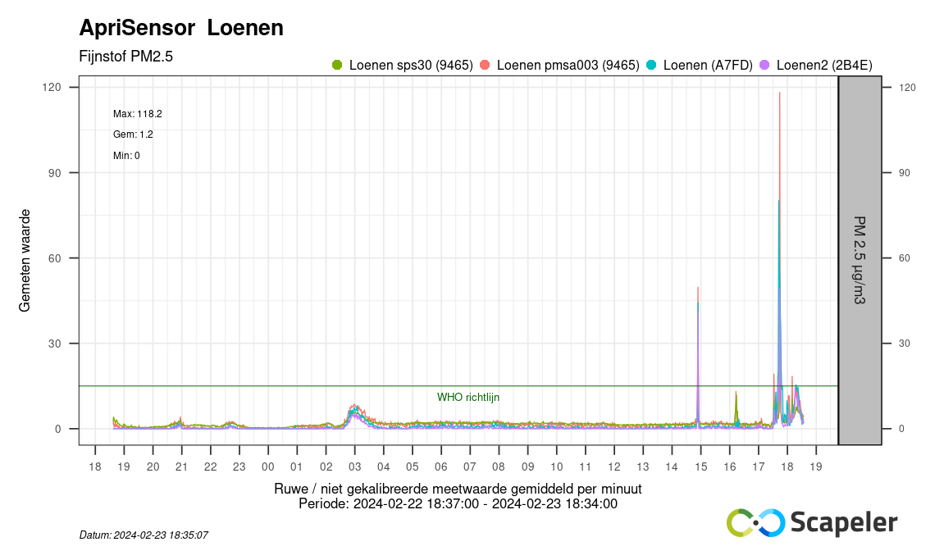Click the '06' x-axis tick label
Image resolution: width=935 pixels, height=560 pixels.
click(440, 467)
